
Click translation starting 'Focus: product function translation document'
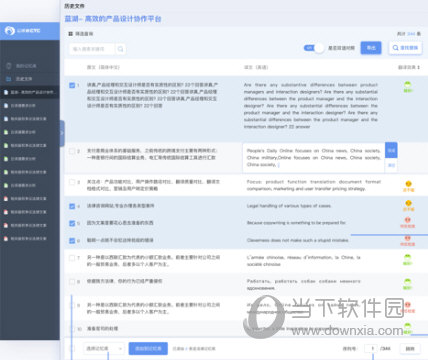click(314, 185)
